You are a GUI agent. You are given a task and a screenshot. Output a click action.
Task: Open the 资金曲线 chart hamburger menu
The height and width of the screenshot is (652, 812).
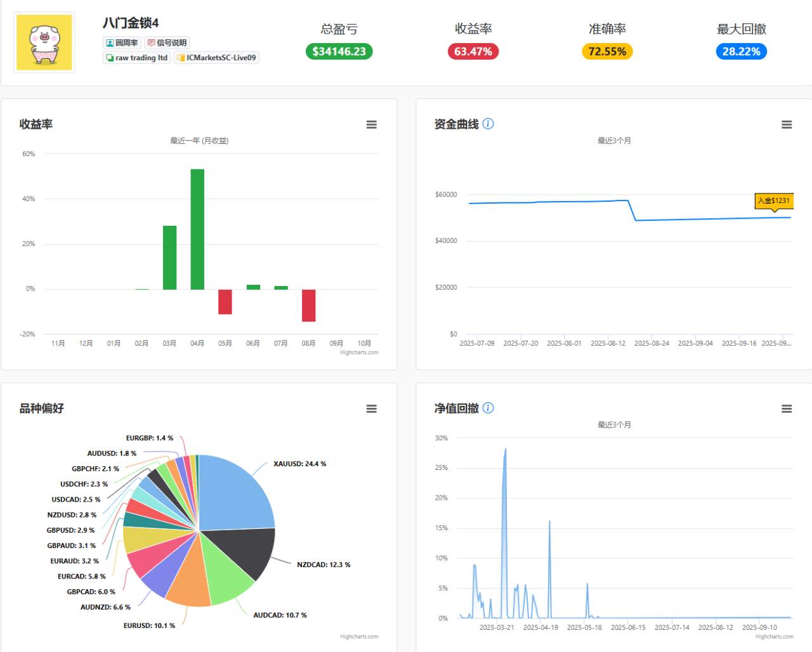[787, 124]
